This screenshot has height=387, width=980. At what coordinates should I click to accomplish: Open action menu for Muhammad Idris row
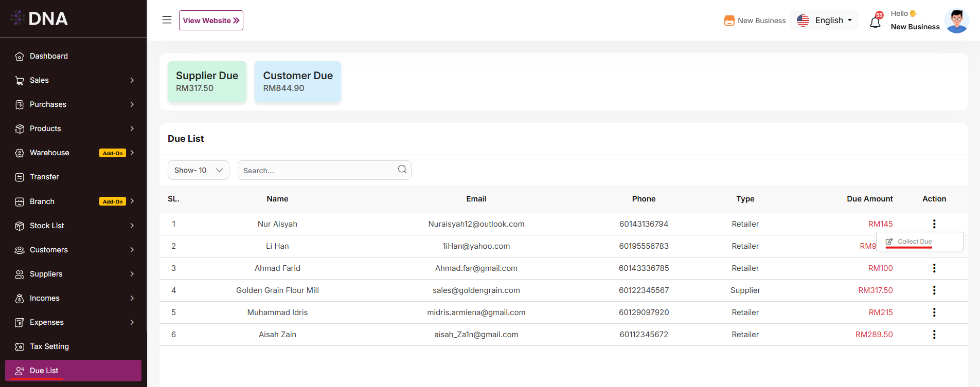934,312
